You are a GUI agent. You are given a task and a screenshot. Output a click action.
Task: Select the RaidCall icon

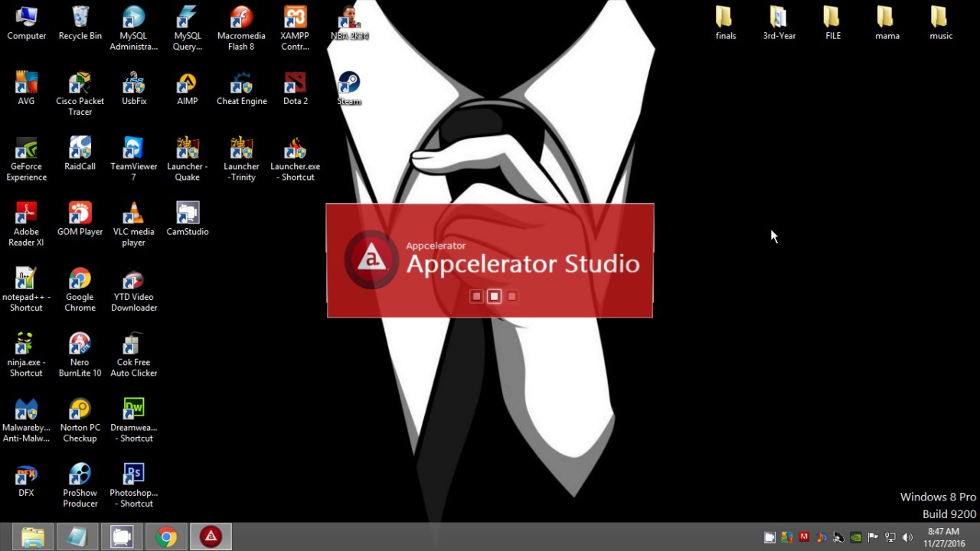click(x=80, y=154)
